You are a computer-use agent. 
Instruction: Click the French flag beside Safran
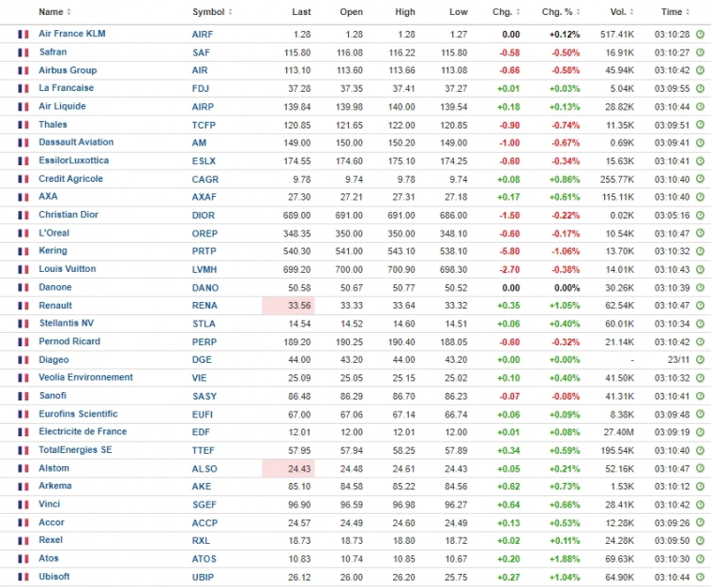coord(23,53)
